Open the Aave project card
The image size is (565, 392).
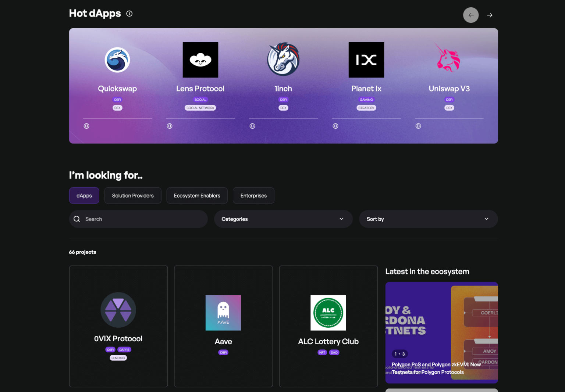(223, 326)
